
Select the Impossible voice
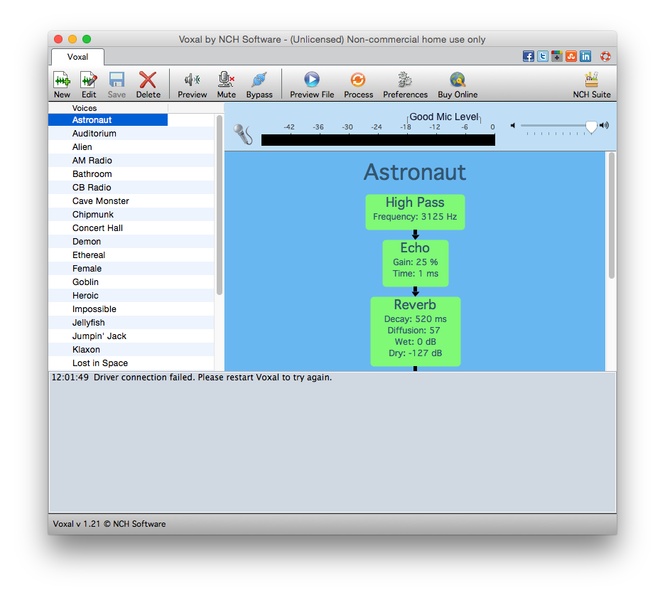[x=131, y=309]
